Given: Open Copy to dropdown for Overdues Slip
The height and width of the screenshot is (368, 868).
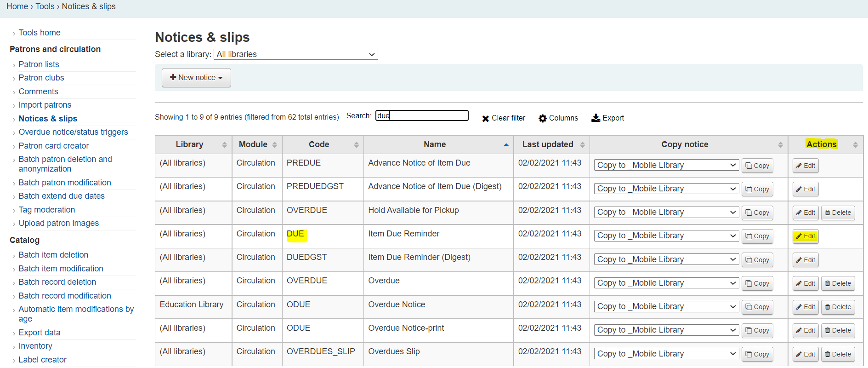Looking at the screenshot, I should [666, 354].
